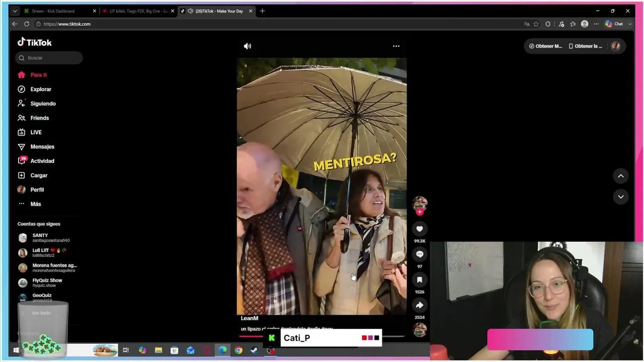Close the Stream - Kick Dashboard tab
This screenshot has height=362, width=644.
click(x=94, y=11)
